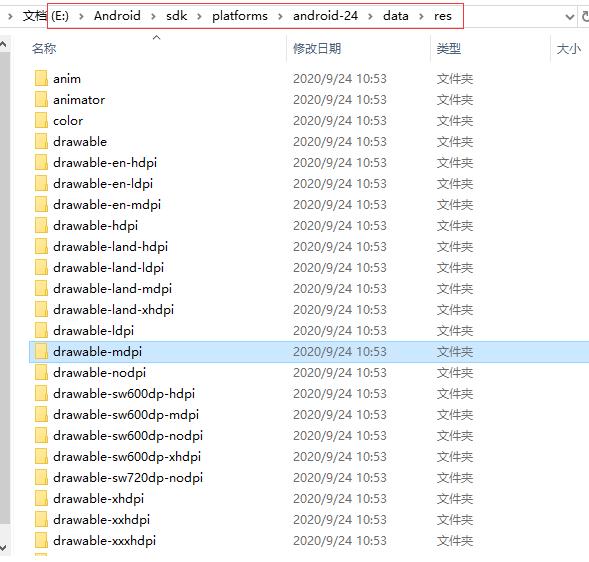Click the color folder icon
The width and height of the screenshot is (589, 562).
click(41, 120)
